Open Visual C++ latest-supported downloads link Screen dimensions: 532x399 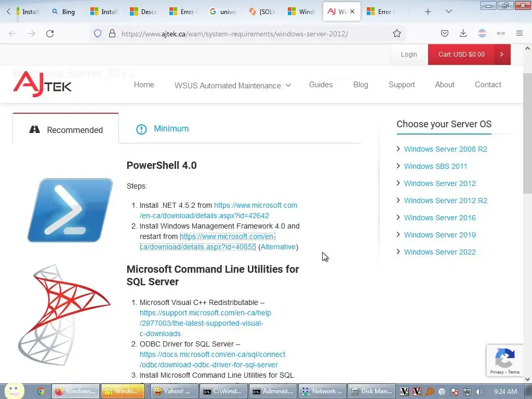pos(205,323)
